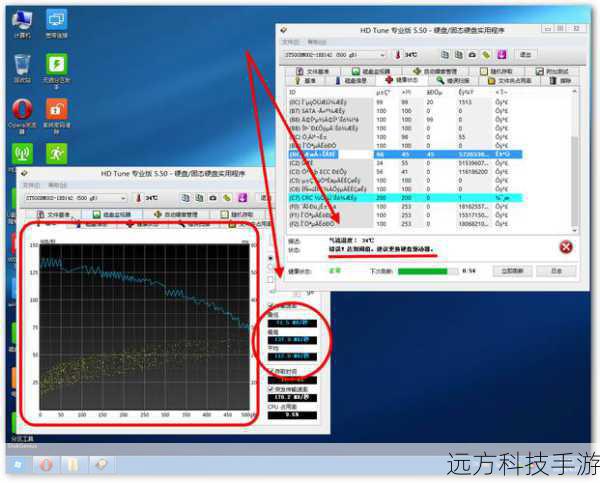Click the green next-update progress bar
The height and width of the screenshot is (483, 600).
point(428,271)
